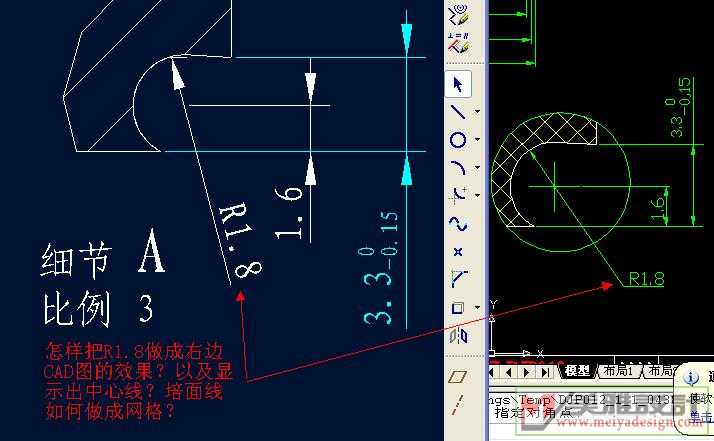Select the 细节 A detail label
714x441 pixels.
pyautogui.click(x=103, y=253)
